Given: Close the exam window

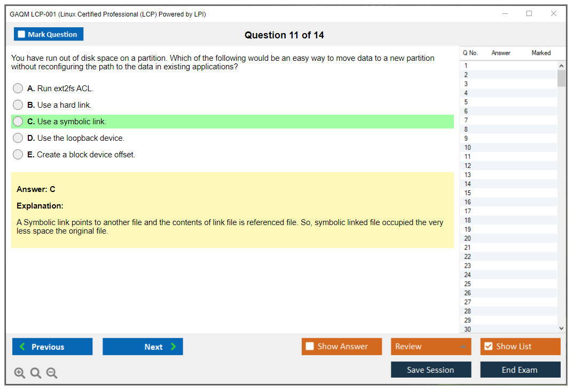Looking at the screenshot, I should pyautogui.click(x=554, y=14).
